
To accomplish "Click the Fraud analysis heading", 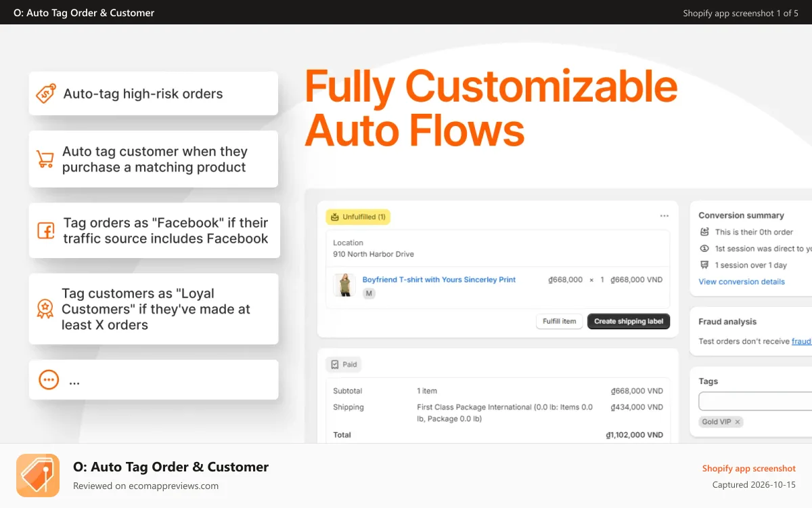I will point(727,322).
